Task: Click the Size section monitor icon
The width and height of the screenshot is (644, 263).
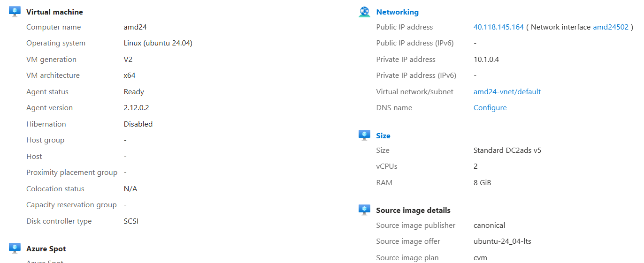Action: point(364,135)
